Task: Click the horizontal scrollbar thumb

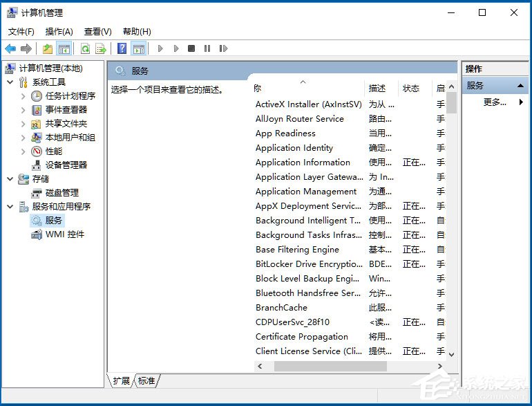Action: click(330, 366)
